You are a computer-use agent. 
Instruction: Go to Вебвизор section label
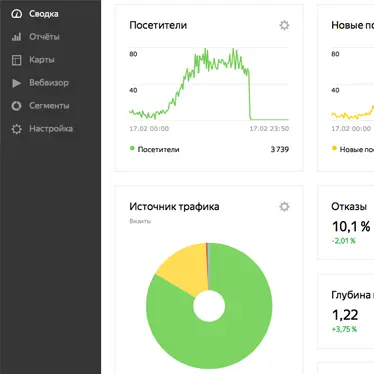(49, 83)
